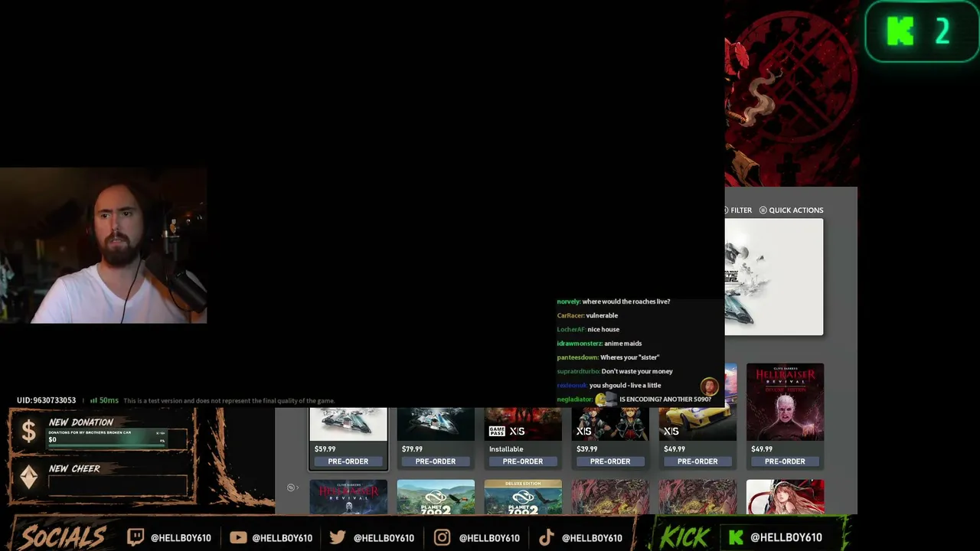Click the small icon left of Hellraiser Revival row
Image resolution: width=980 pixels, height=551 pixels.
pos(290,487)
